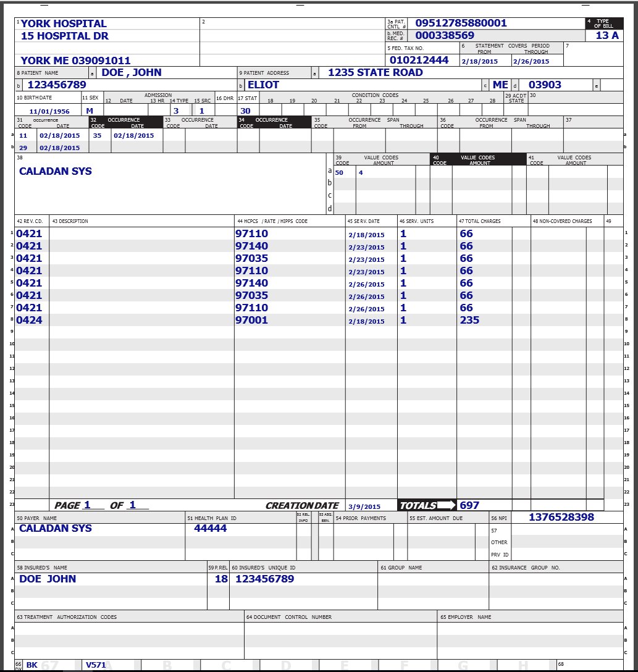Click occurrence code 29
The image size is (638, 672).
click(x=23, y=148)
